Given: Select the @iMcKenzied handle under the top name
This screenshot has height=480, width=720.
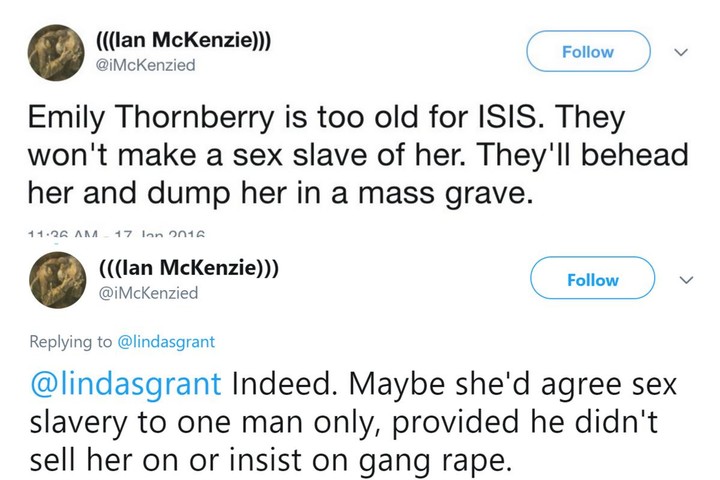Looking at the screenshot, I should 145,65.
